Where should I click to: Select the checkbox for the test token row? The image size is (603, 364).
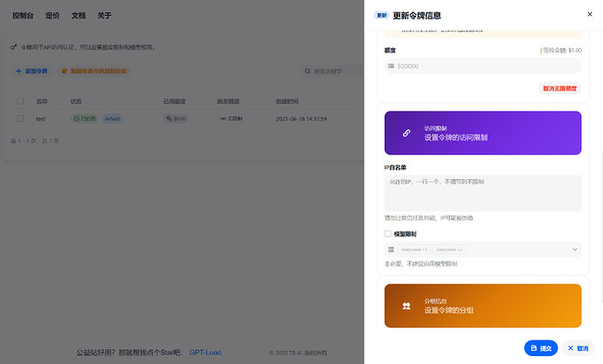pyautogui.click(x=20, y=119)
